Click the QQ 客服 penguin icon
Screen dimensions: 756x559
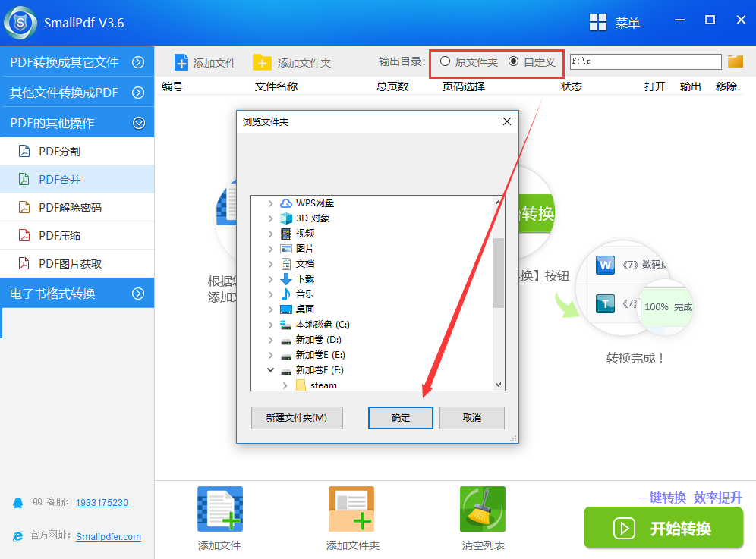18,503
